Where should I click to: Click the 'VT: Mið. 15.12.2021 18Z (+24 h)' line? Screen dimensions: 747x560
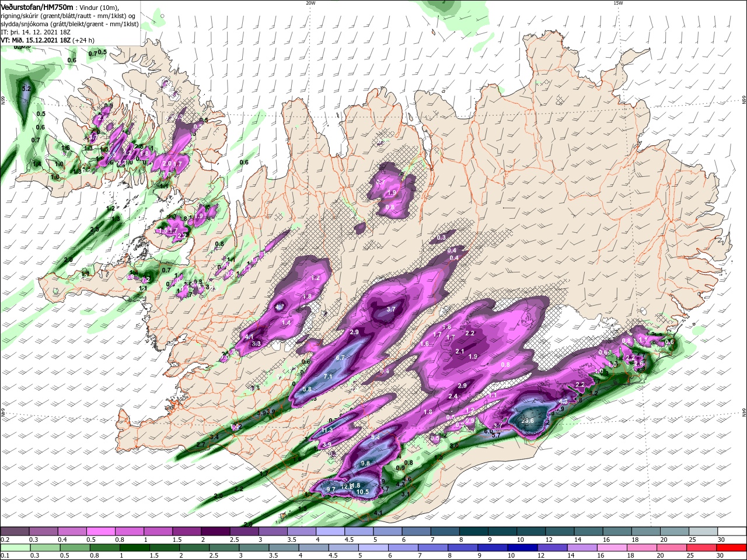tap(47, 40)
